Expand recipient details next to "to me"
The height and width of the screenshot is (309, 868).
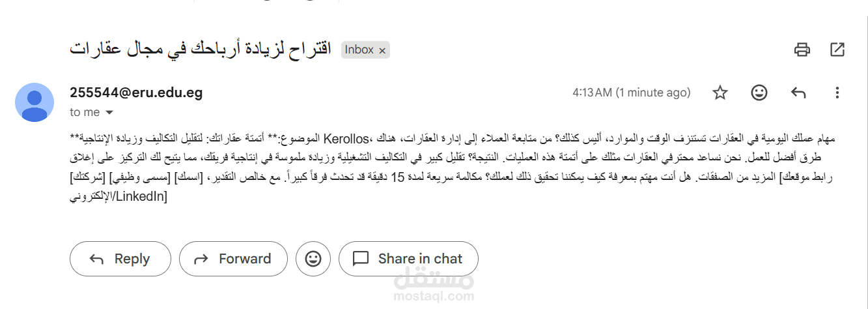click(x=109, y=113)
